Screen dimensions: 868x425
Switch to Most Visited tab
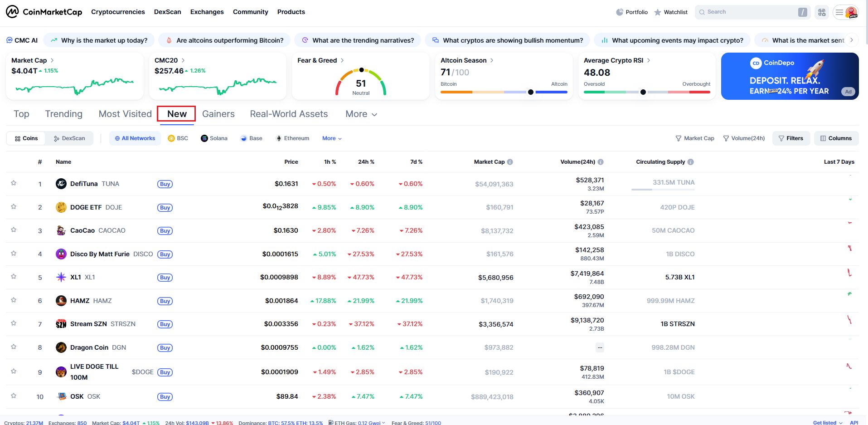coord(125,114)
